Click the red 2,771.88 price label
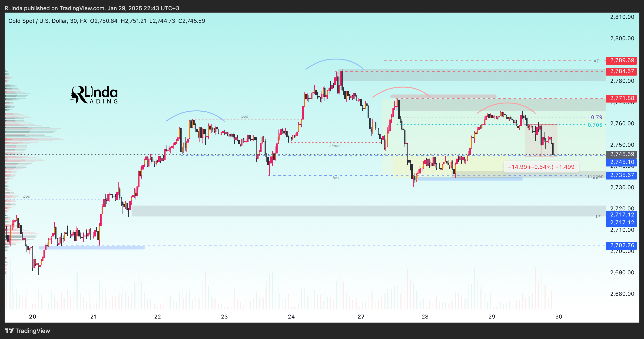644x339 pixels. [622, 98]
